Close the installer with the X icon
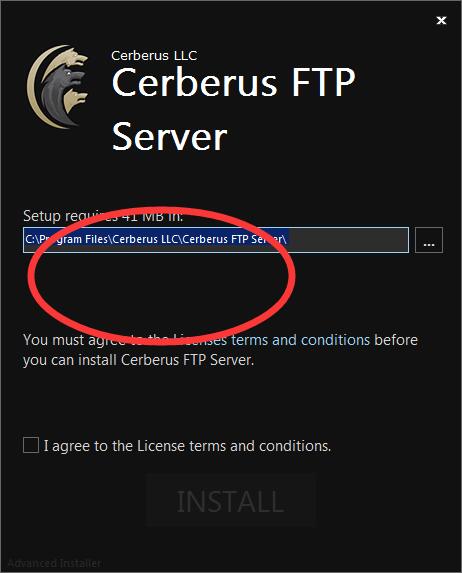Image resolution: width=462 pixels, height=573 pixels. [442, 20]
